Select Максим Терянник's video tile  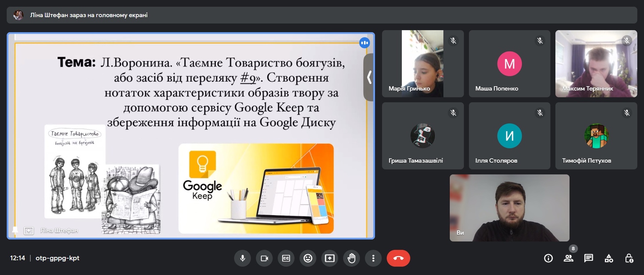coord(596,64)
